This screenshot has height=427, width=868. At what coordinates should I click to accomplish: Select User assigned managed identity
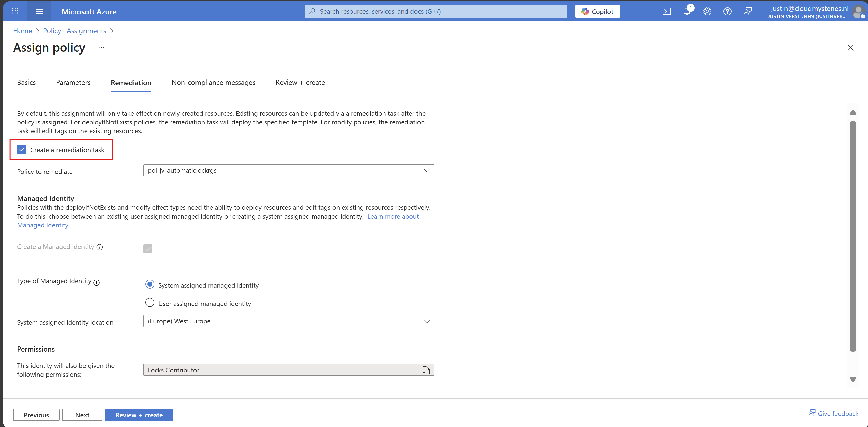(150, 303)
